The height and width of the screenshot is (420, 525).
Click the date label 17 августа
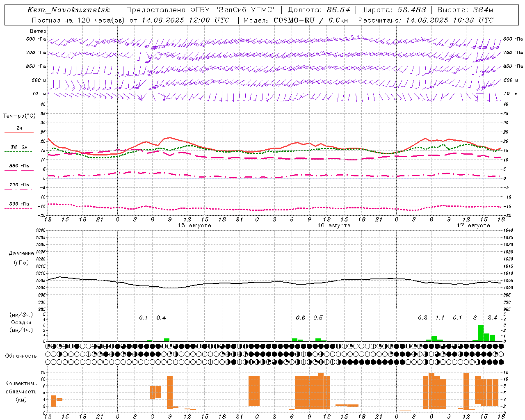point(473,226)
